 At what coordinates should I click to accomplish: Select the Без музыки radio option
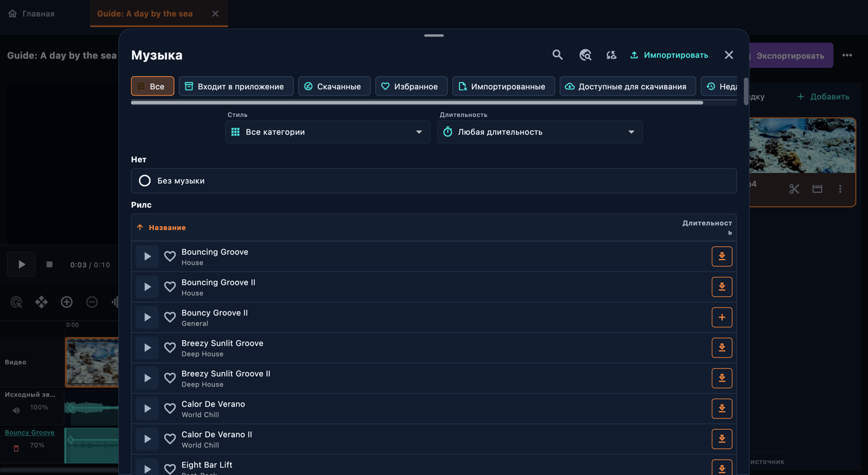coord(145,181)
